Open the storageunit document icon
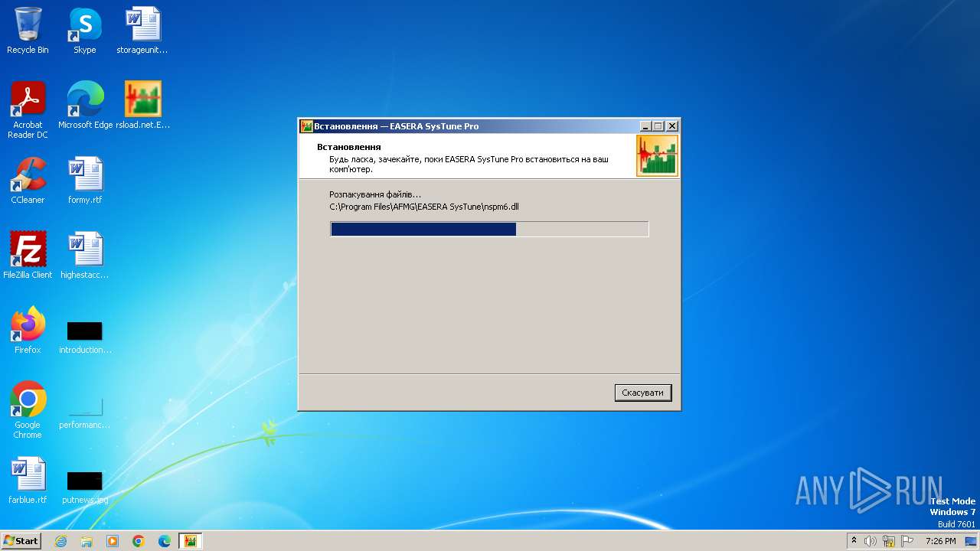The image size is (980, 551). point(142,31)
